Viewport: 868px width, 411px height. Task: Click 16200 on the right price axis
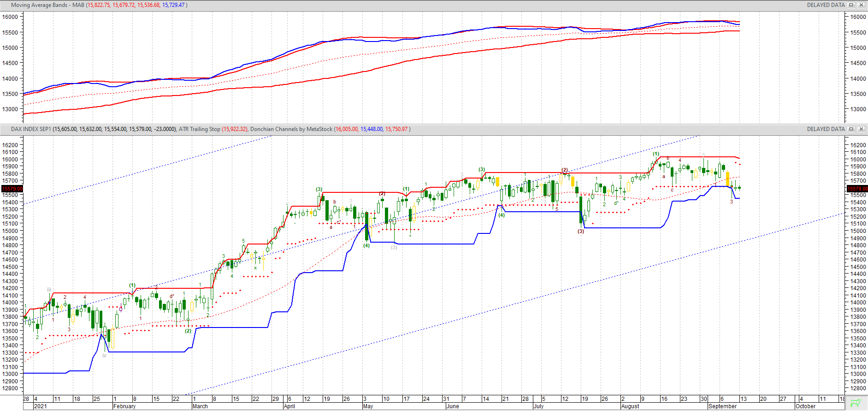point(858,145)
